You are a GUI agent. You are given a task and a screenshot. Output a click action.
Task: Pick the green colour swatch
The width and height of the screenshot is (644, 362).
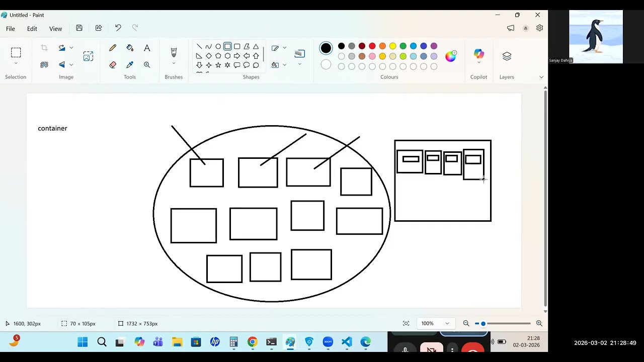(403, 46)
